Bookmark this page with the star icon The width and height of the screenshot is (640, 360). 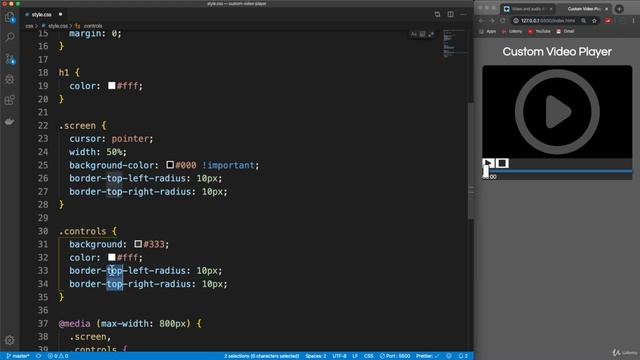594,20
